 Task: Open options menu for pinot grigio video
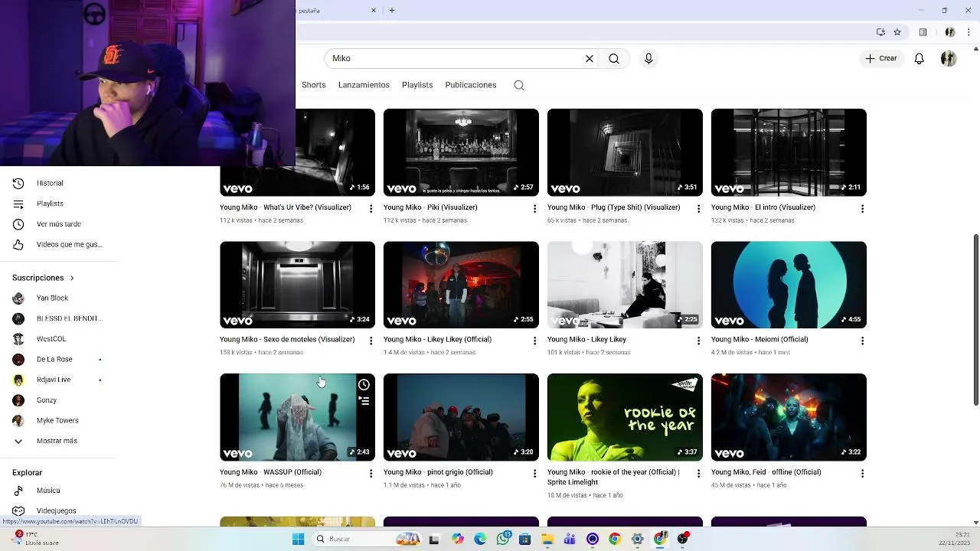(534, 474)
